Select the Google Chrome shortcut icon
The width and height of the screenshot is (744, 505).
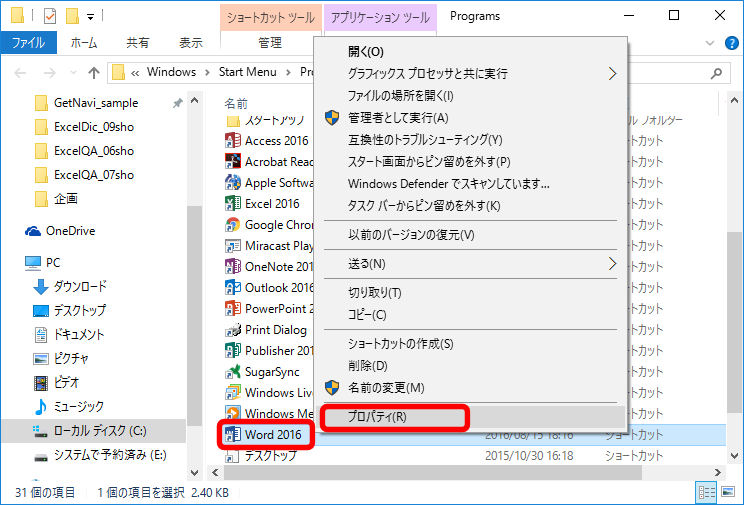click(x=232, y=224)
